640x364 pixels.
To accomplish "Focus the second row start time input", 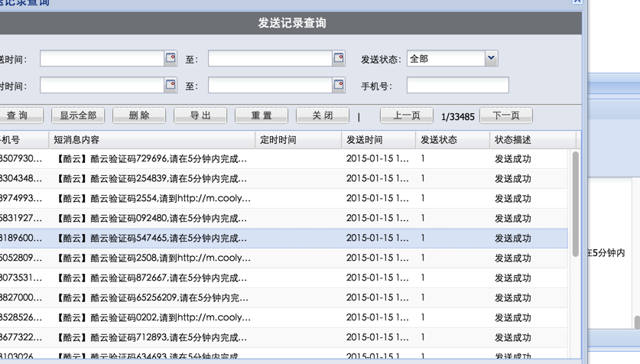I will [102, 85].
